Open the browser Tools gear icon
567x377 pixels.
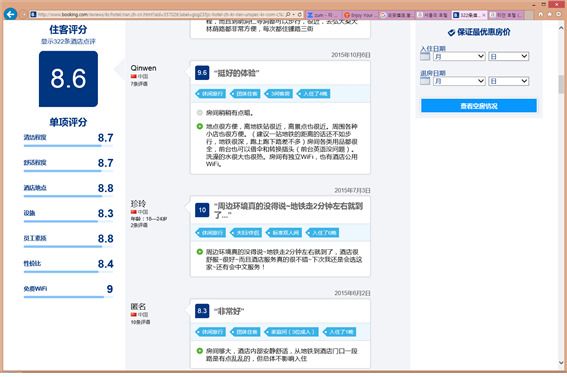(559, 14)
